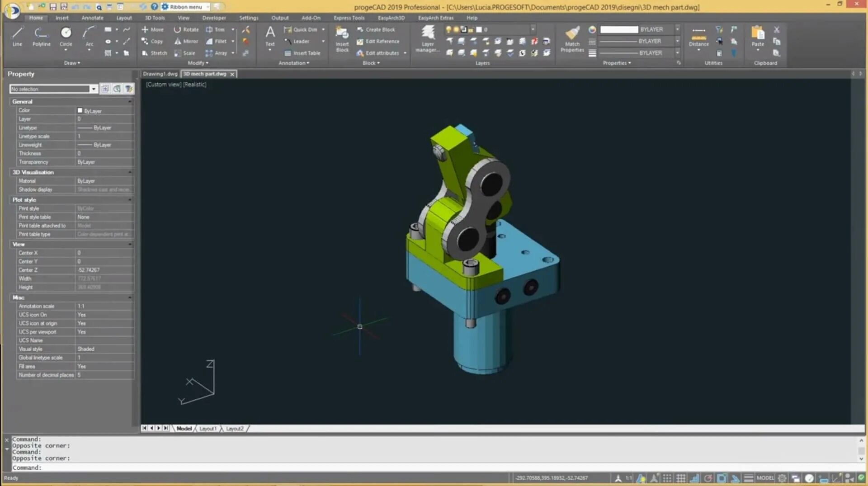Open the color wheel picker icon
This screenshot has width=868, height=486.
592,29
